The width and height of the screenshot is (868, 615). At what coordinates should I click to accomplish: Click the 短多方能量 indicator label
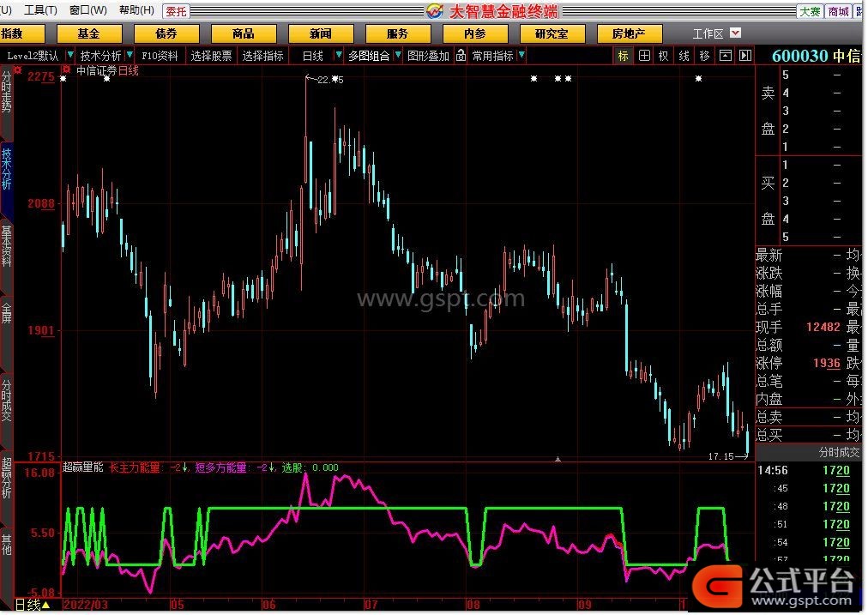coord(221,467)
